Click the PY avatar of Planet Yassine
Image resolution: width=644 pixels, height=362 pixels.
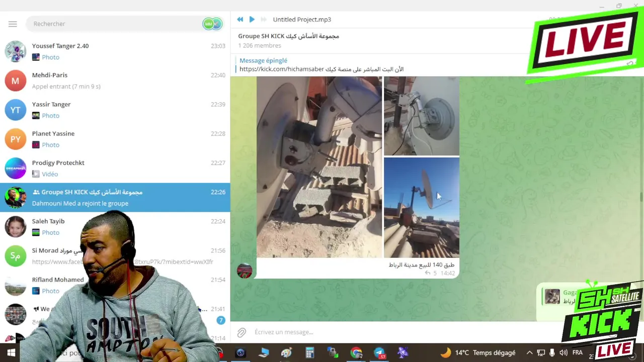pos(16,139)
